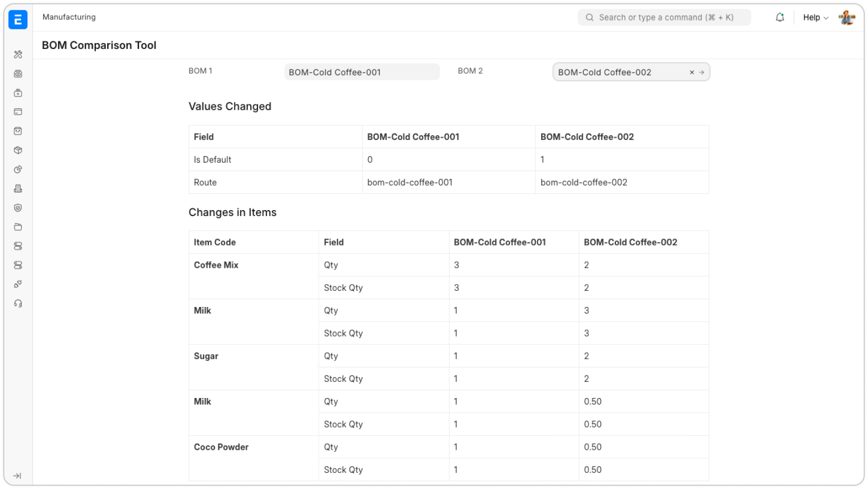Click the Is Default row label
Screen dimensions: 868x489
tap(213, 160)
